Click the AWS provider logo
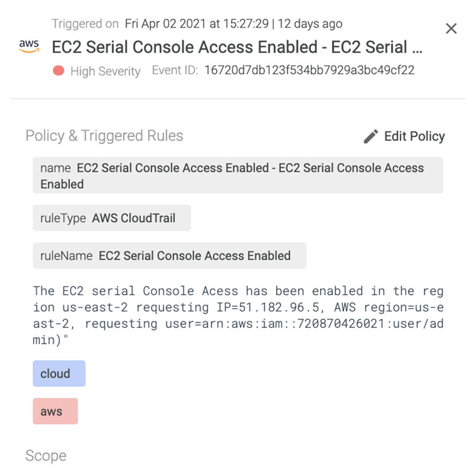This screenshot has height=476, width=476. pyautogui.click(x=29, y=45)
